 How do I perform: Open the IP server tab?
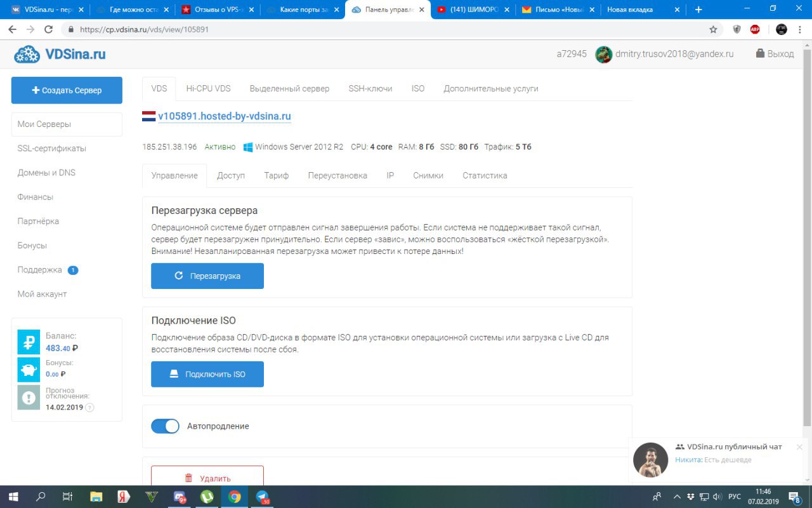coord(390,175)
